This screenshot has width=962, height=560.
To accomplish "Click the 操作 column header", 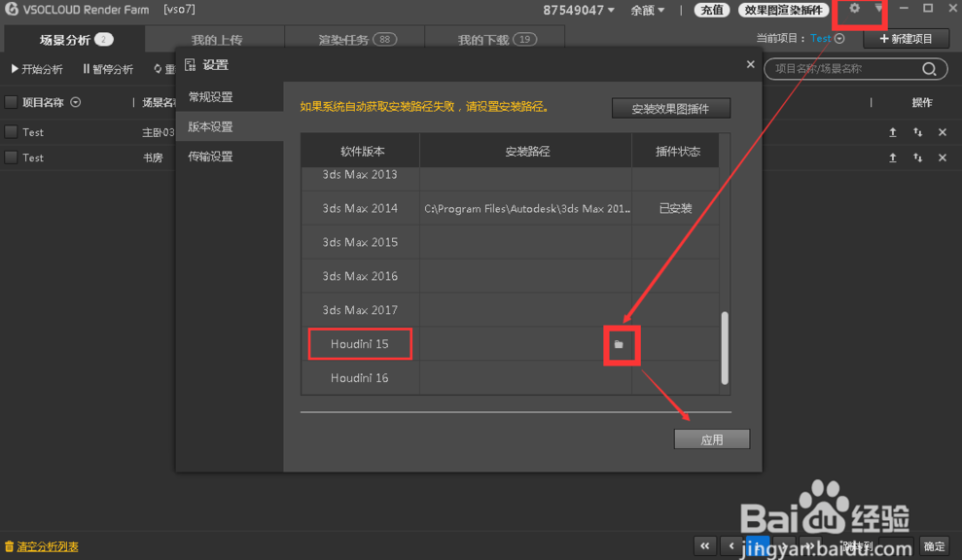I will click(x=921, y=102).
